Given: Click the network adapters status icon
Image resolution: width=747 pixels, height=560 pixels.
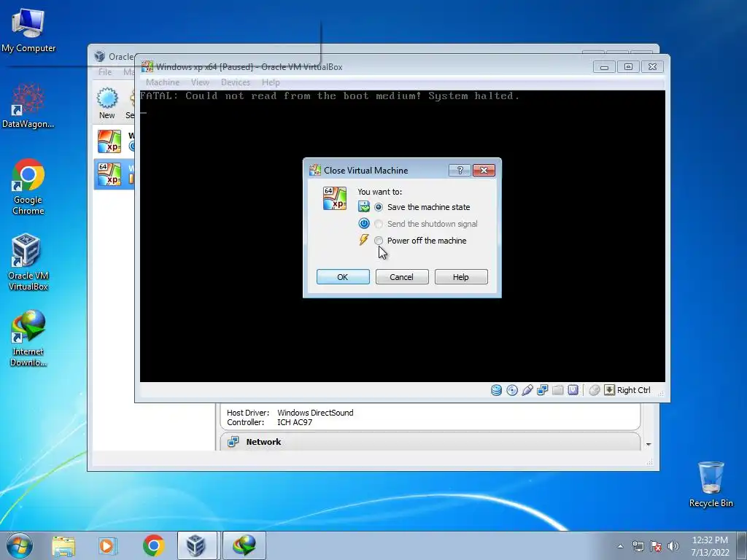Looking at the screenshot, I should 543,391.
